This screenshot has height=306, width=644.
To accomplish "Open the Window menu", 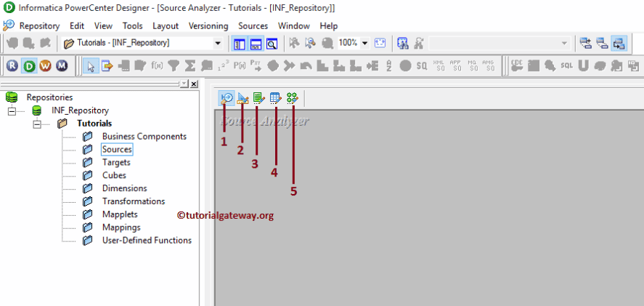I will [293, 26].
